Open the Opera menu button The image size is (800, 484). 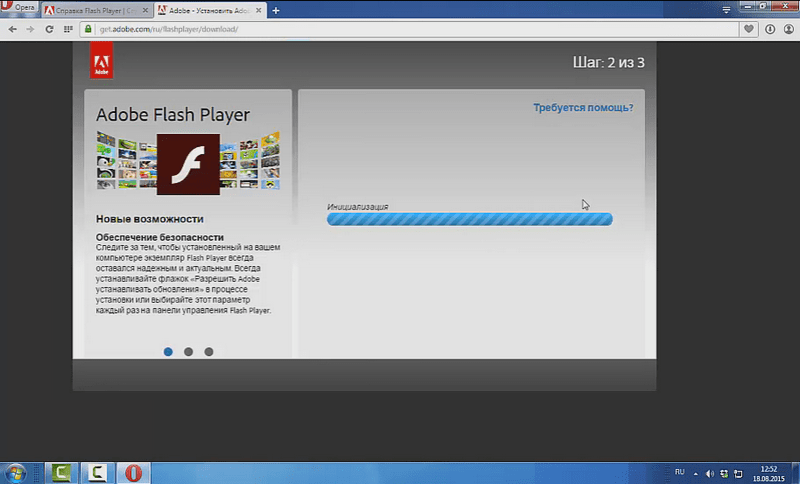pyautogui.click(x=19, y=7)
